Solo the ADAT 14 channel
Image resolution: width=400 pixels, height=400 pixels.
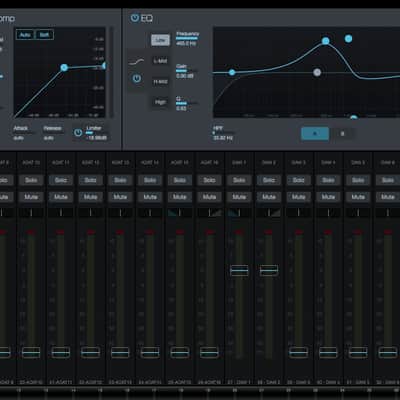(x=150, y=180)
